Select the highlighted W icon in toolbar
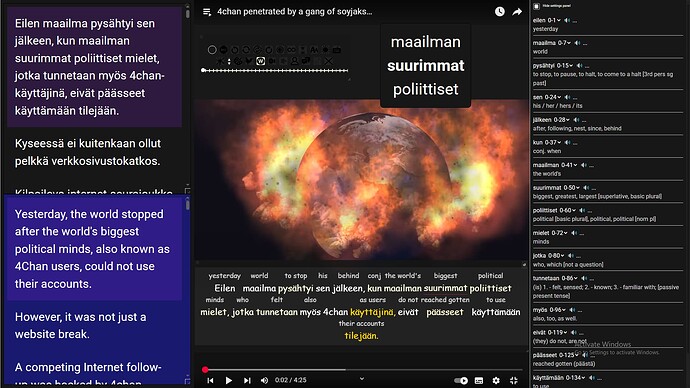The width and height of the screenshot is (690, 388). [x=261, y=61]
